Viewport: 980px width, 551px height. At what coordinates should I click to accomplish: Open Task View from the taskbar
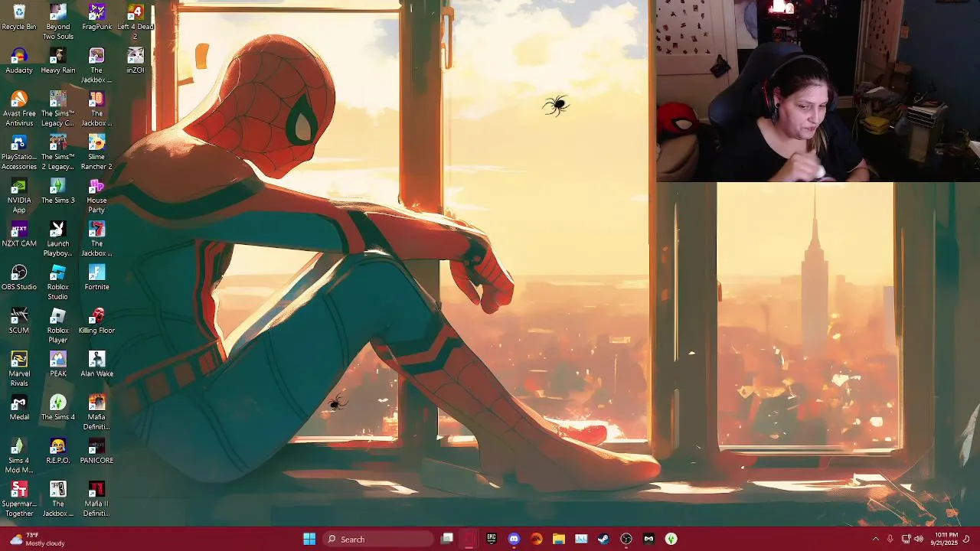447,539
